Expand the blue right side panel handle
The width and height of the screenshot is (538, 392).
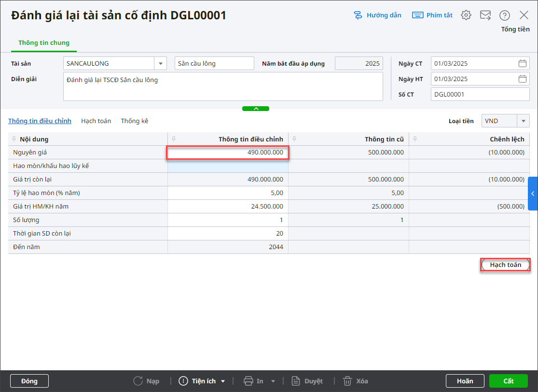[533, 194]
